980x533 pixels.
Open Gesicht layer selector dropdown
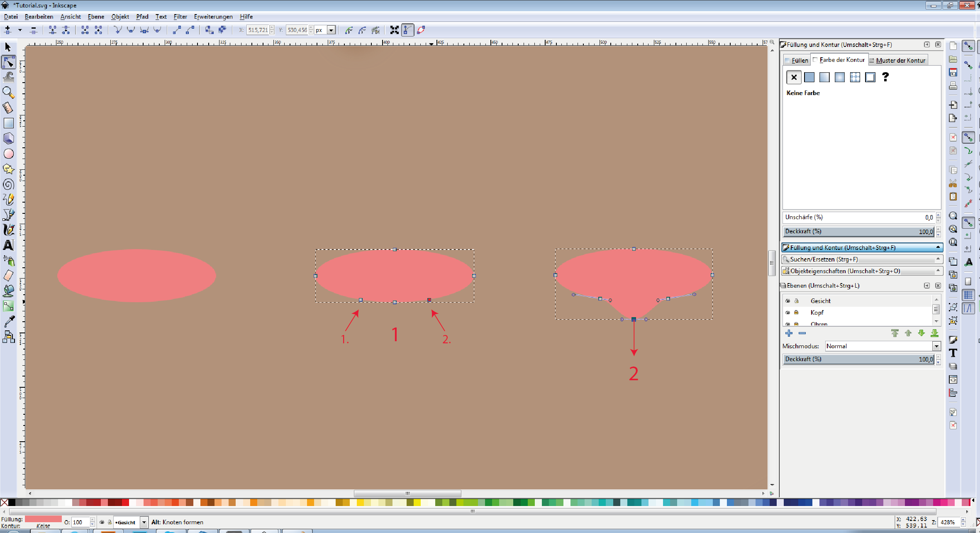[x=131, y=522]
